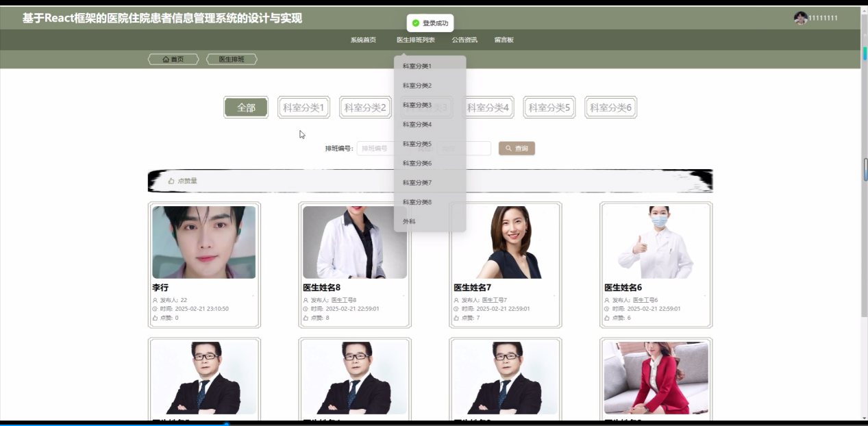
Task: Sort by 点赞量
Action: tap(183, 181)
